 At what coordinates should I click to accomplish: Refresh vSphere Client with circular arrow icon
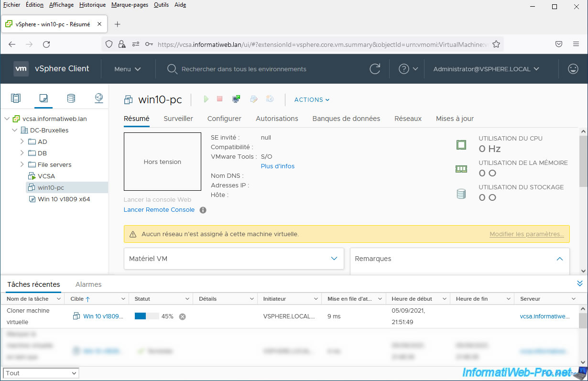375,69
